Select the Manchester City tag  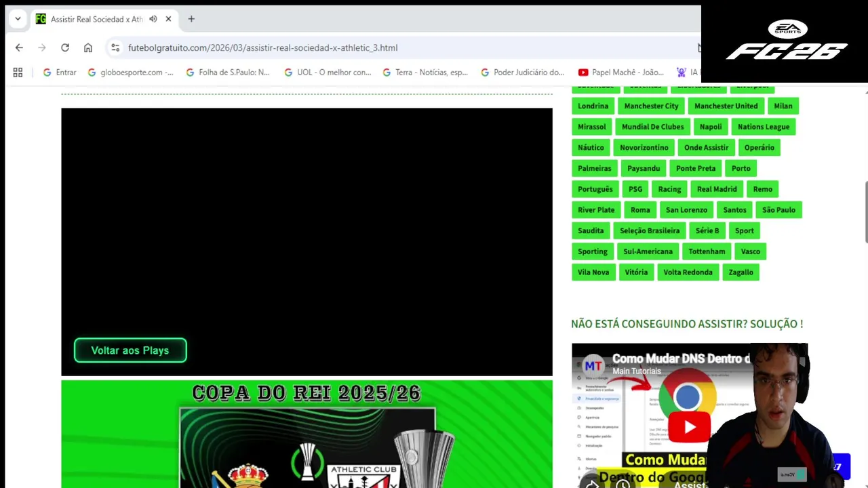click(x=651, y=106)
